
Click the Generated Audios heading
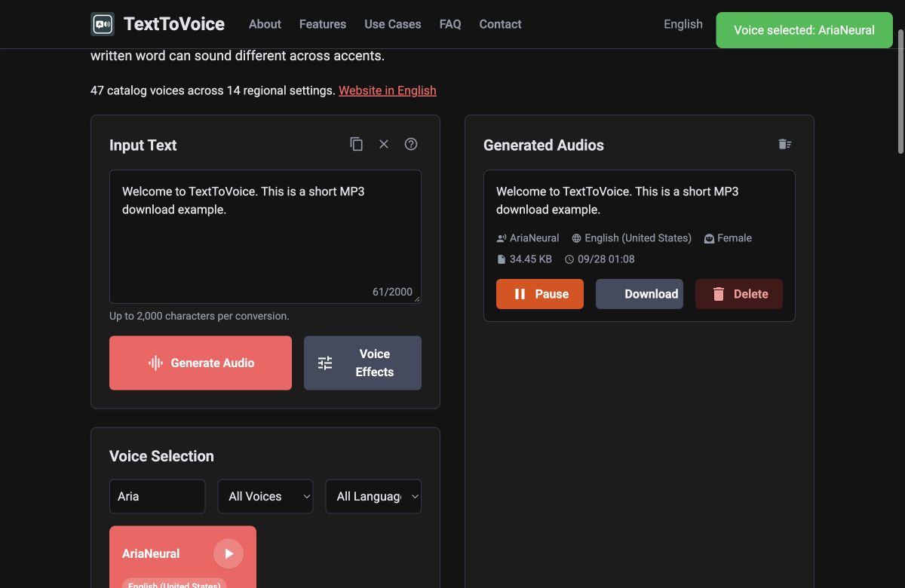pyautogui.click(x=544, y=145)
